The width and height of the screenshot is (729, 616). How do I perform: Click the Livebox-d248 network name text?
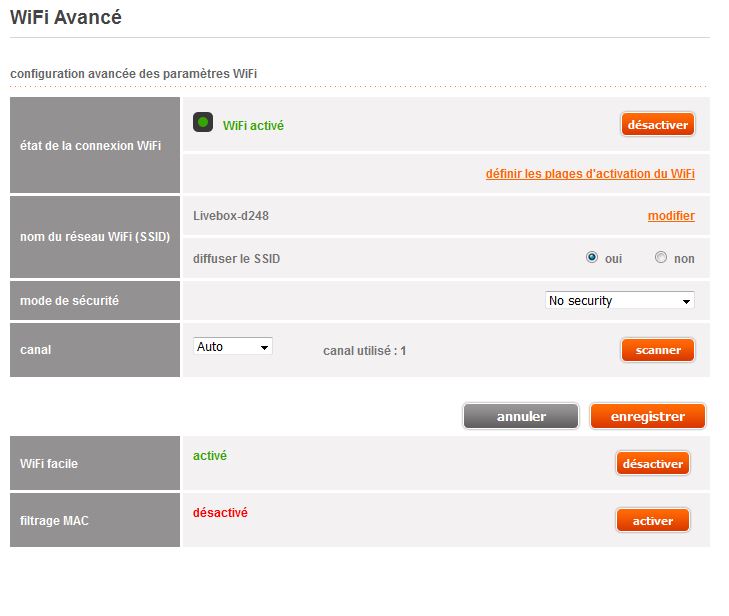230,216
